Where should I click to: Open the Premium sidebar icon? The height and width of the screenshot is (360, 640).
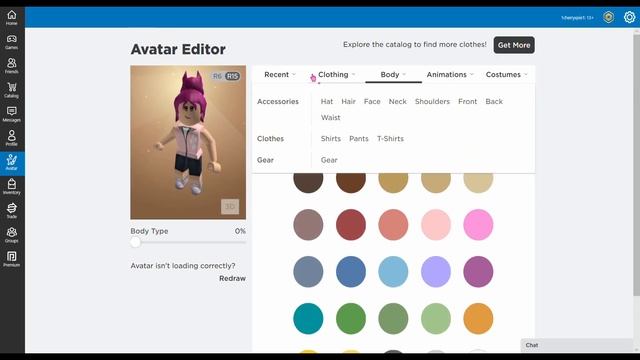click(x=12, y=259)
